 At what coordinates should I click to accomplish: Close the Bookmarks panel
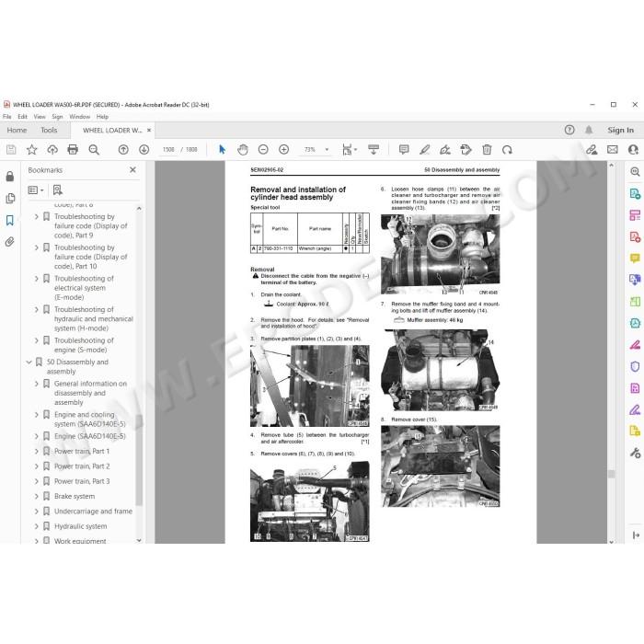tap(132, 169)
